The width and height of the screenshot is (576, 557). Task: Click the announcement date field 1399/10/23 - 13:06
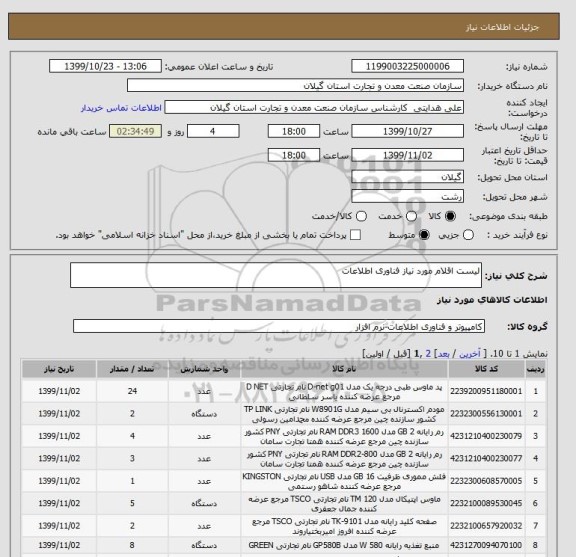click(105, 66)
